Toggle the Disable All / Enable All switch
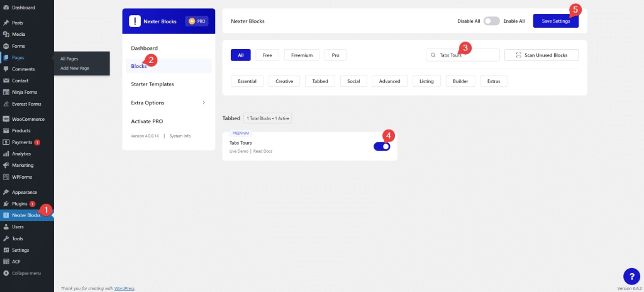The image size is (644, 292). tap(491, 21)
